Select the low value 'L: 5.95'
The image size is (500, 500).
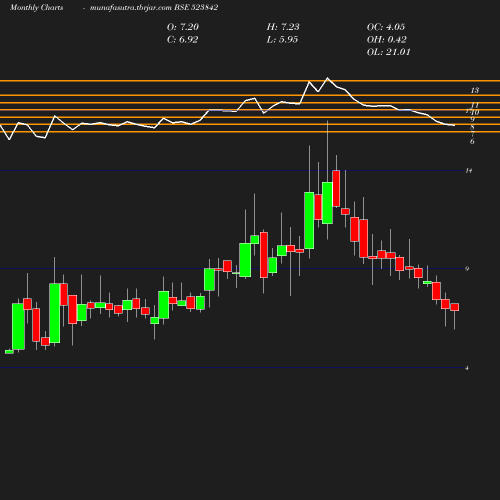click(282, 40)
